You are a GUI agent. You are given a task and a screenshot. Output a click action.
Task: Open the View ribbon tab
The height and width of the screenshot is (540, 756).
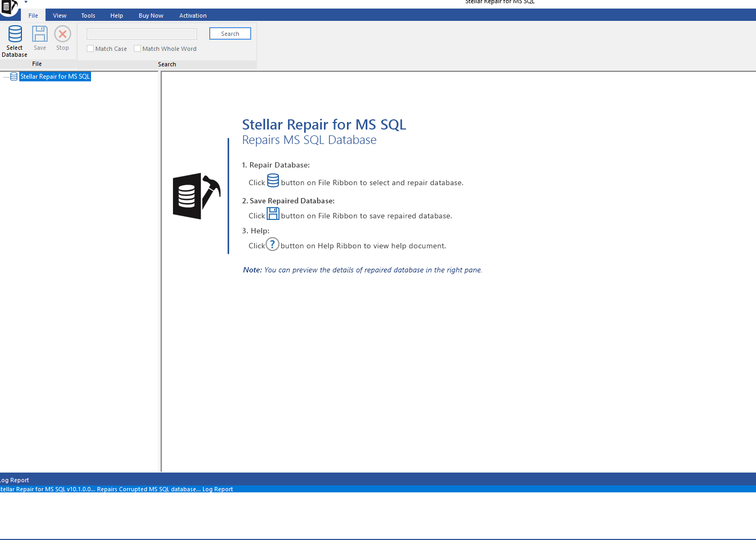coord(60,16)
